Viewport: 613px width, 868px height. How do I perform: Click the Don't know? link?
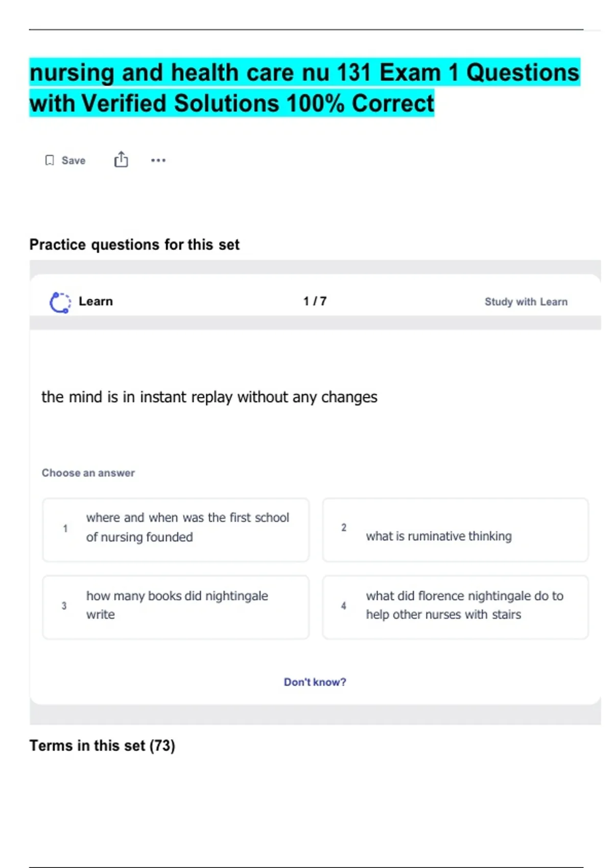(x=315, y=682)
